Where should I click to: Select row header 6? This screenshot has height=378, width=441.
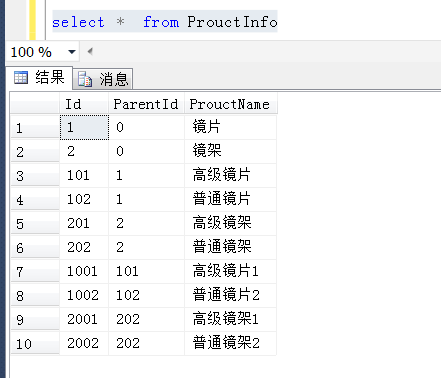tap(35, 248)
